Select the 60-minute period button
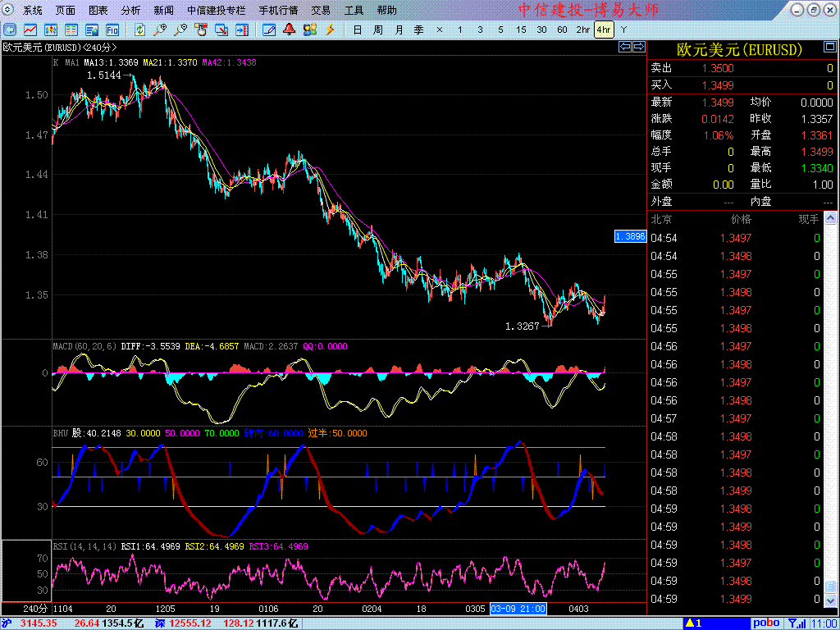This screenshot has height=630, width=840. (x=562, y=30)
